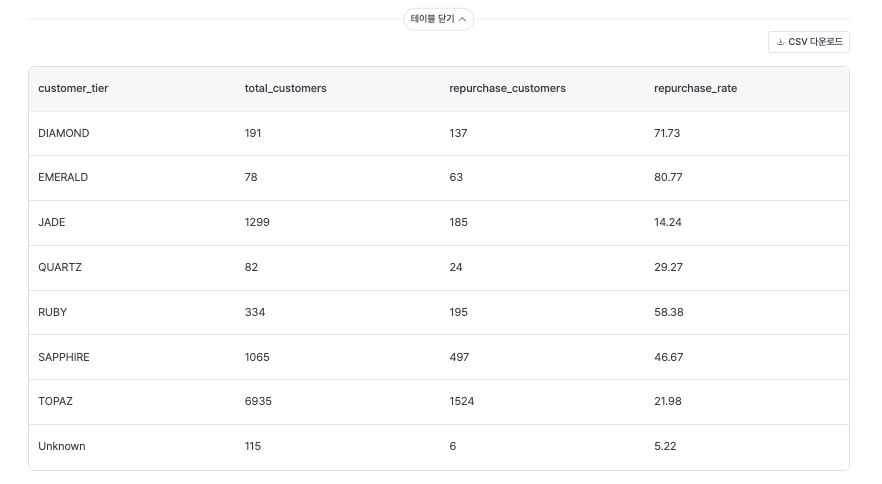This screenshot has height=484, width=882.
Task: Select the DIAMOND tier cell
Action: [63, 133]
